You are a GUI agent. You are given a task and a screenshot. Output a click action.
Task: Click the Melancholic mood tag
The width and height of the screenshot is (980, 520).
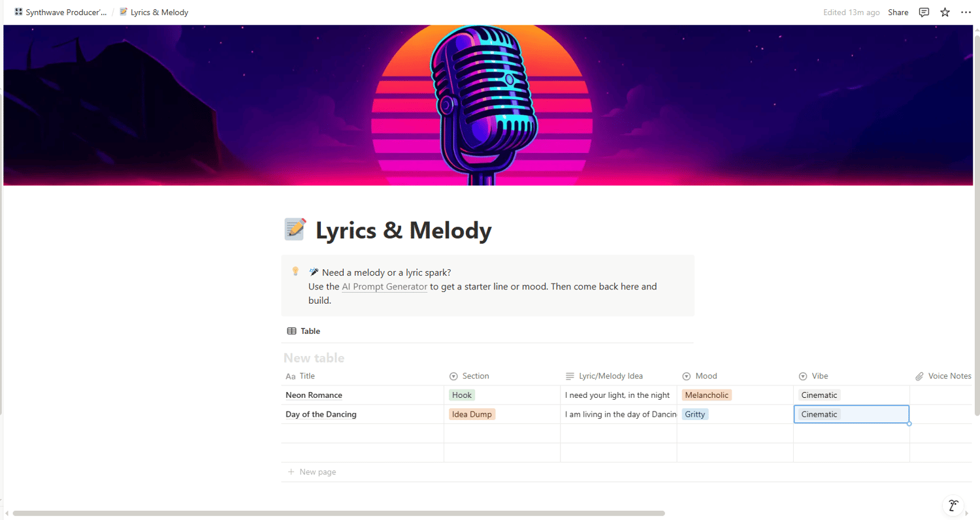point(706,395)
